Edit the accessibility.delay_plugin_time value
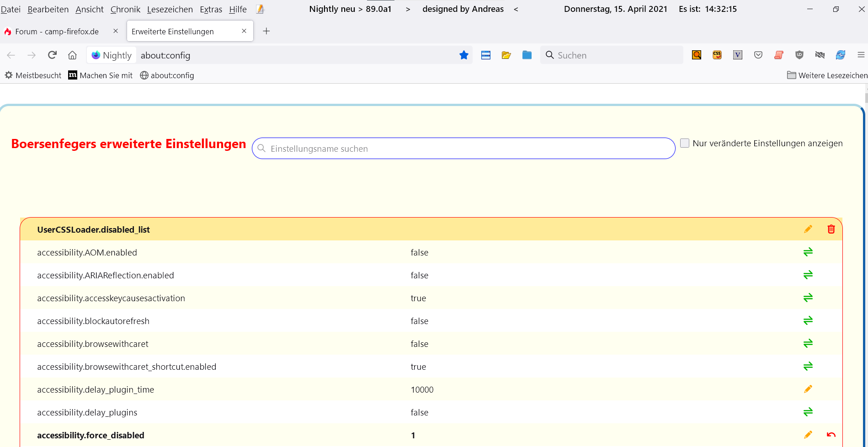This screenshot has width=868, height=447. click(x=808, y=389)
